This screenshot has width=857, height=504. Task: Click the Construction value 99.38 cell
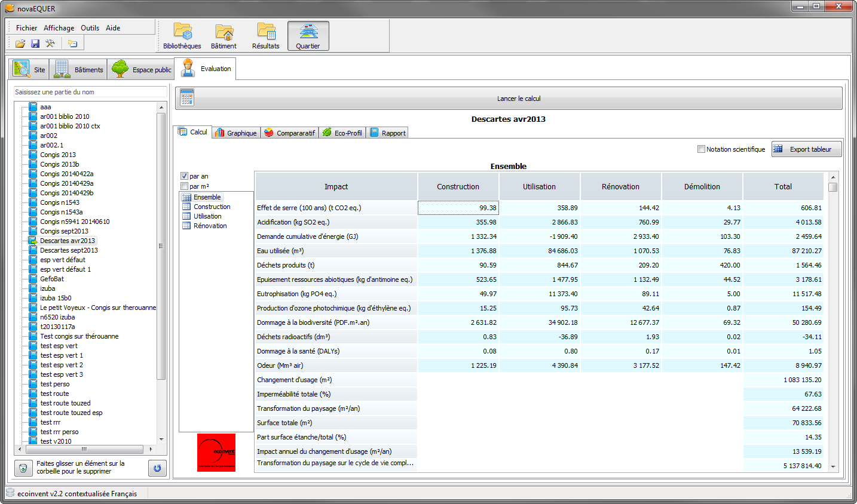tap(458, 208)
